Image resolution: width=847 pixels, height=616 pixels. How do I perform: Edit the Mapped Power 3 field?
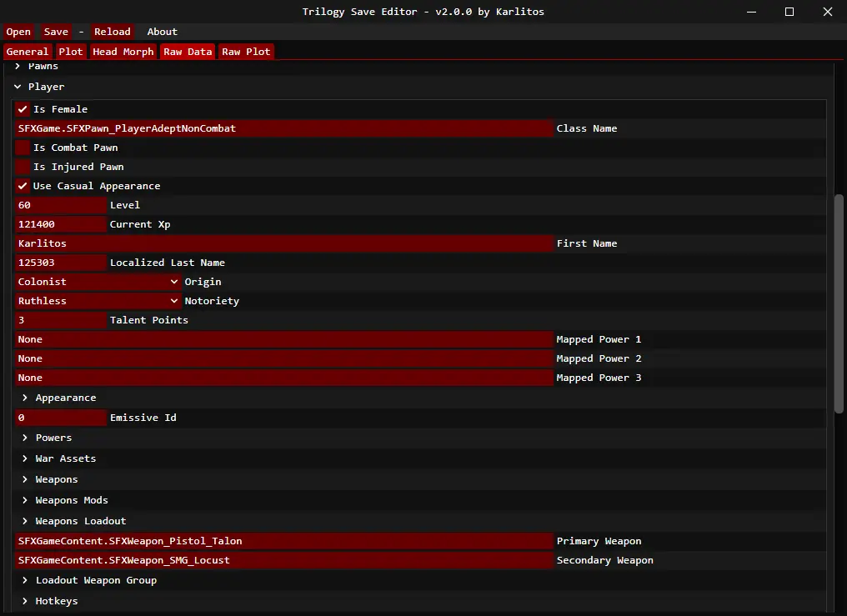[284, 378]
